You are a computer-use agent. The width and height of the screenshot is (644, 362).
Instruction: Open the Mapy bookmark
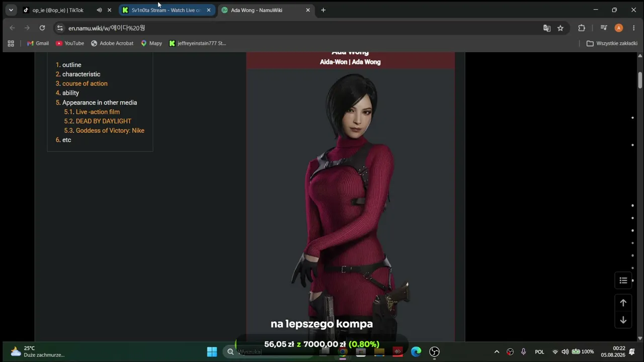click(x=151, y=43)
